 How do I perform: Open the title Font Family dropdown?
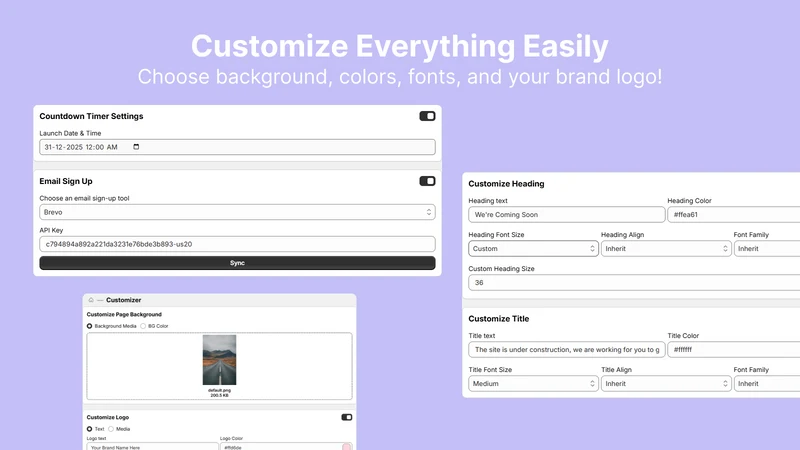[767, 384]
